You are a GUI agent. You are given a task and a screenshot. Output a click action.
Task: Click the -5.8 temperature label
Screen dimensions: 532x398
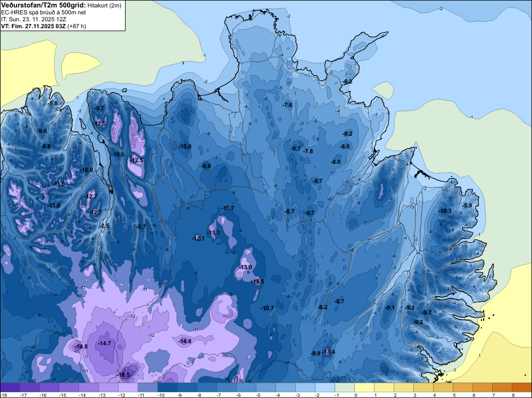53,103
